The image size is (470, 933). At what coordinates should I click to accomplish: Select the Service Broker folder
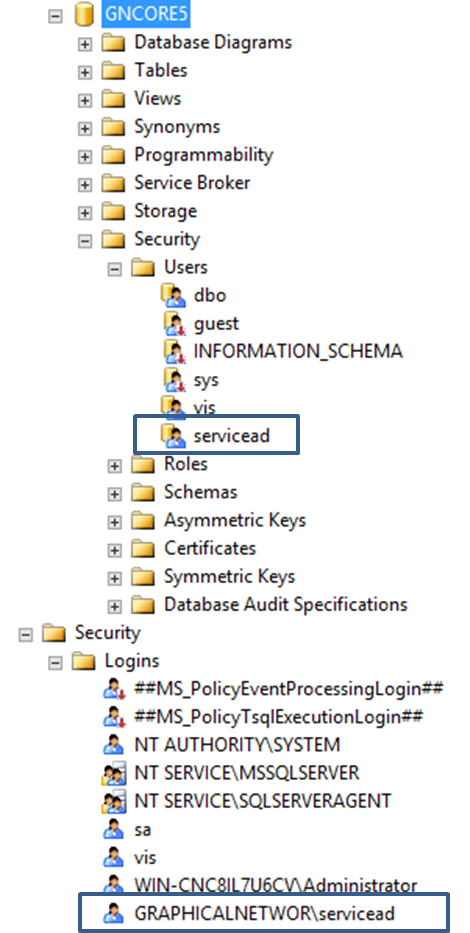tap(192, 183)
